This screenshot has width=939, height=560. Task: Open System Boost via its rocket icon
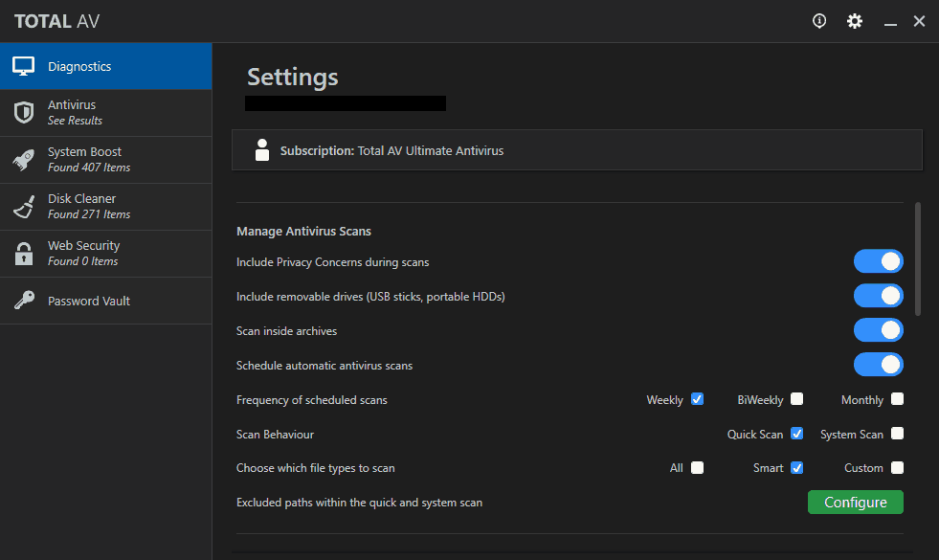coord(23,159)
